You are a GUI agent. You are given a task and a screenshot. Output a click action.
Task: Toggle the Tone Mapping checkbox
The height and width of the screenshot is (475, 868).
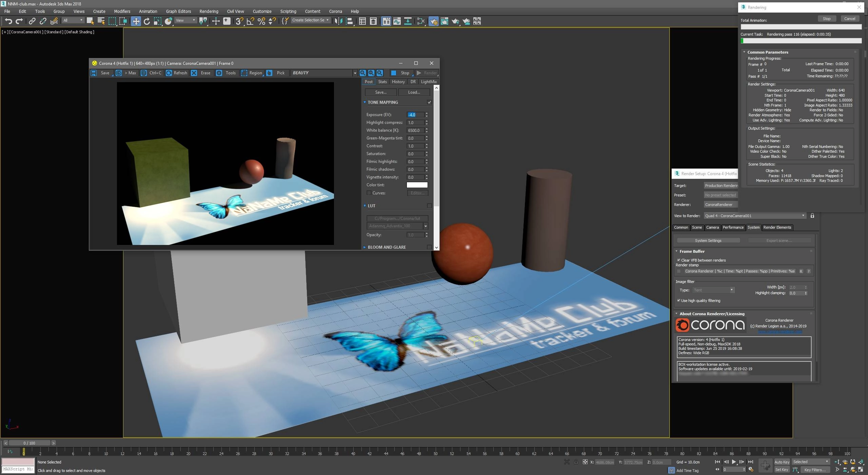(429, 102)
